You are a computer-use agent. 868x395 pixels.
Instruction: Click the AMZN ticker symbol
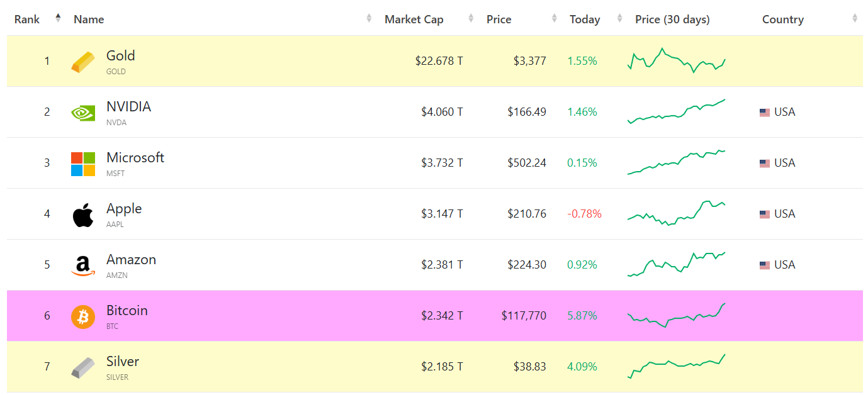coord(116,275)
